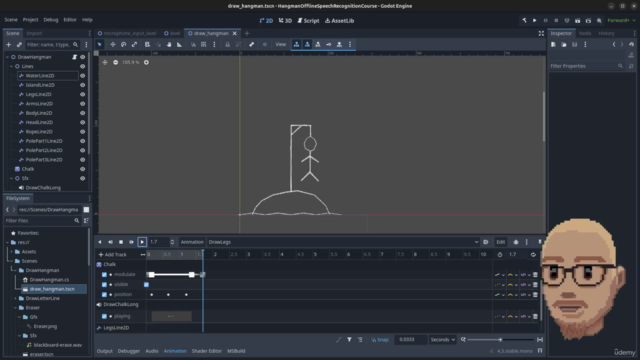Click the Select mode arrow tool

[100, 44]
